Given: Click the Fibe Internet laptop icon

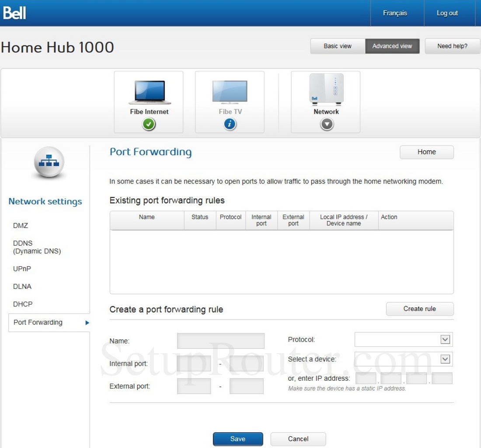Looking at the screenshot, I should (149, 90).
